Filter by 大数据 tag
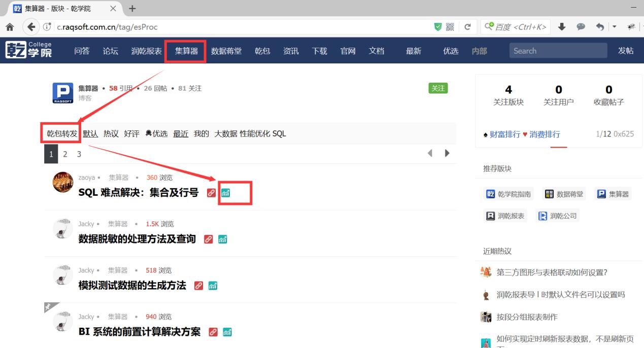This screenshot has width=644, height=348. [x=226, y=133]
